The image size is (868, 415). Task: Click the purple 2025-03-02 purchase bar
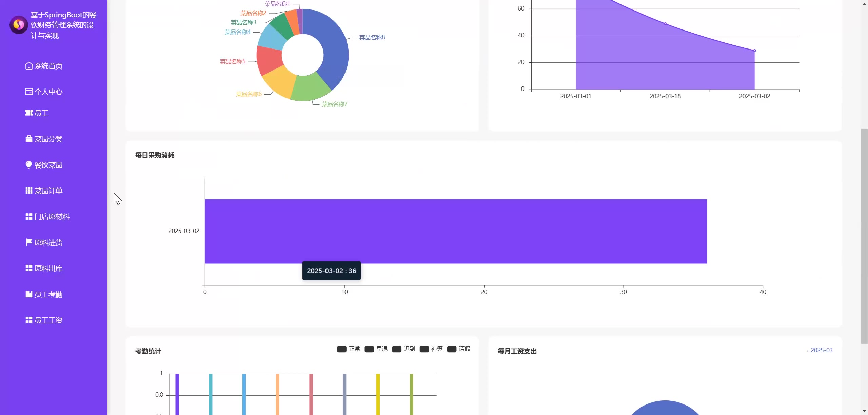point(456,231)
